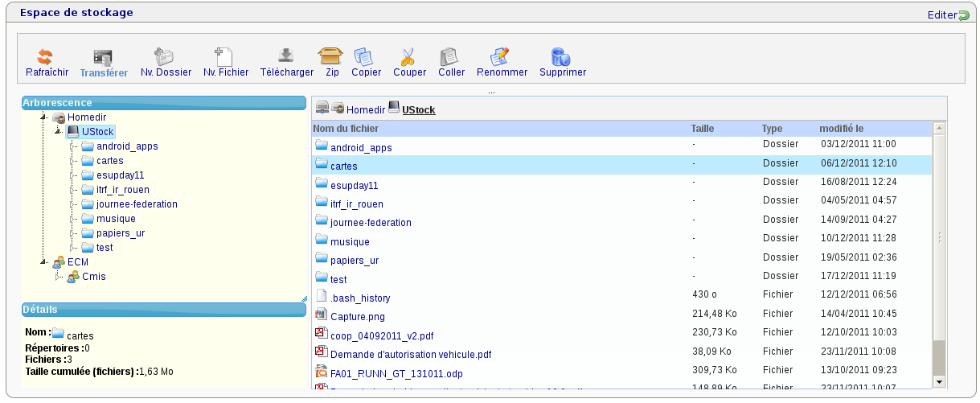Viewport: 980px width, 403px height.
Task: Open the Capture.png file
Action: pyautogui.click(x=357, y=317)
